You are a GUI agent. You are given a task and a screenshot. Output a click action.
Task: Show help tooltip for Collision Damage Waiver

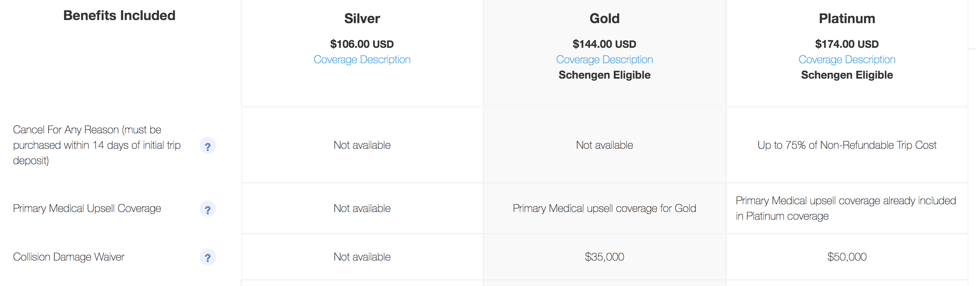click(208, 257)
